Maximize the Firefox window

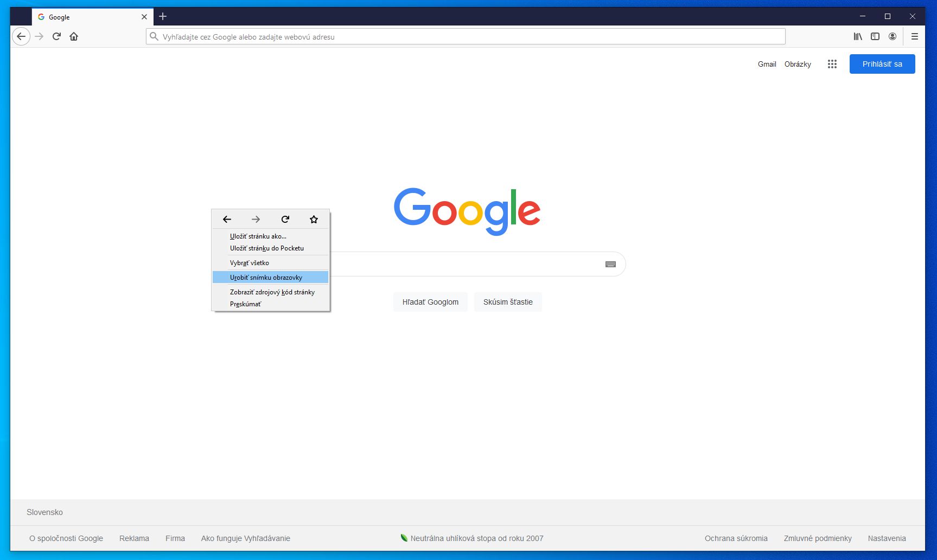[x=888, y=16]
